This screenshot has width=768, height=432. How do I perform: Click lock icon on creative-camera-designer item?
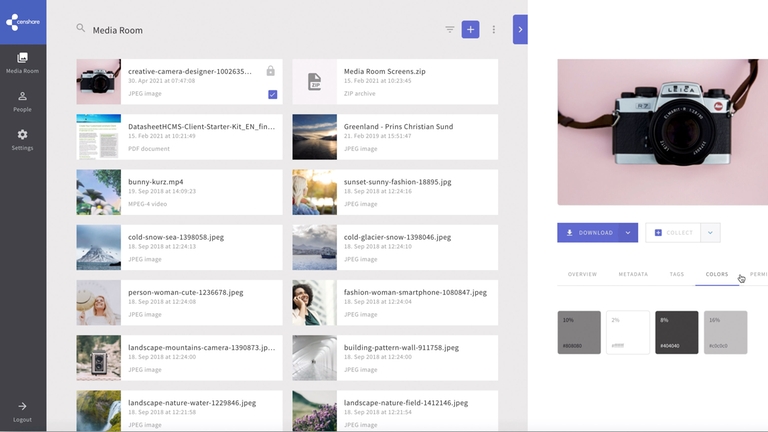[270, 71]
